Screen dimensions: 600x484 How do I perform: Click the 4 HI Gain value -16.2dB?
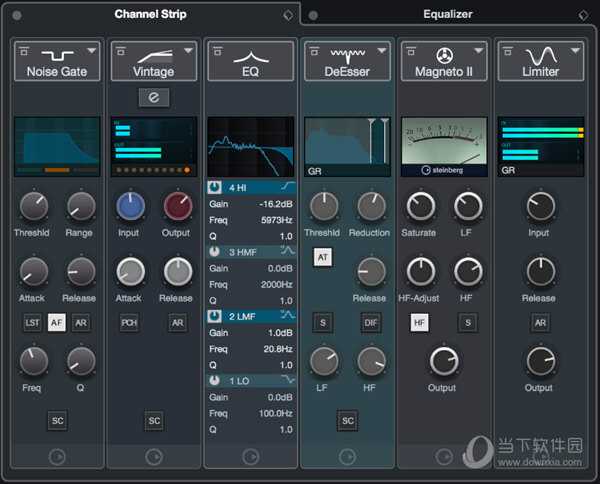(x=276, y=204)
